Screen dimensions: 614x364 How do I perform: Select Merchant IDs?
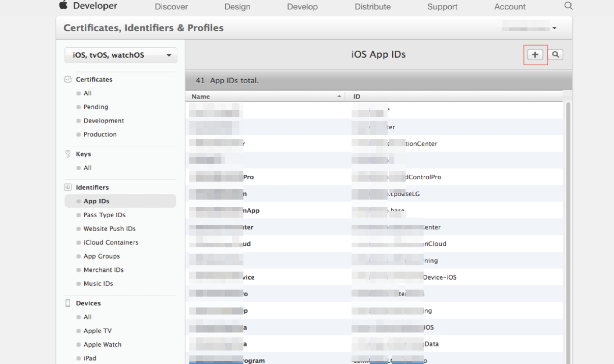click(104, 270)
